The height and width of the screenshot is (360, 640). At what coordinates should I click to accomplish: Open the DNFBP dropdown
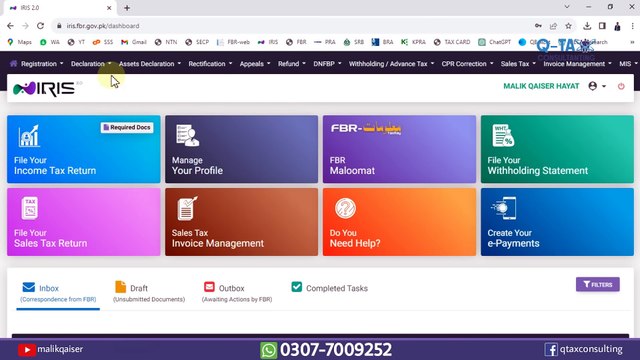(327, 64)
